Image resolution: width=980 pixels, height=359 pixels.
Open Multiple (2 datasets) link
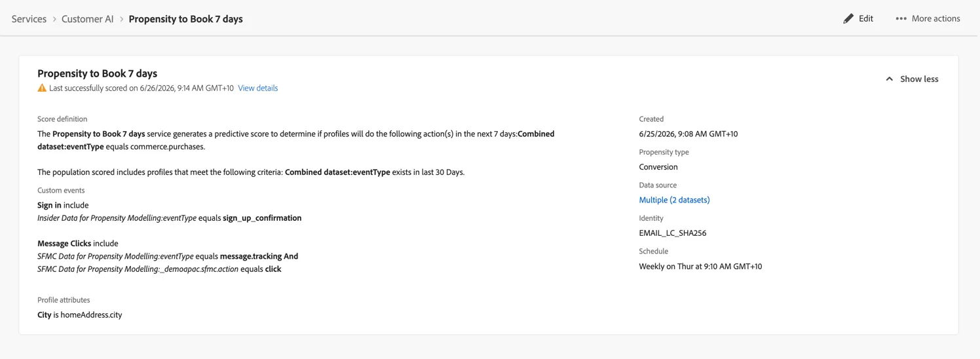coord(674,200)
